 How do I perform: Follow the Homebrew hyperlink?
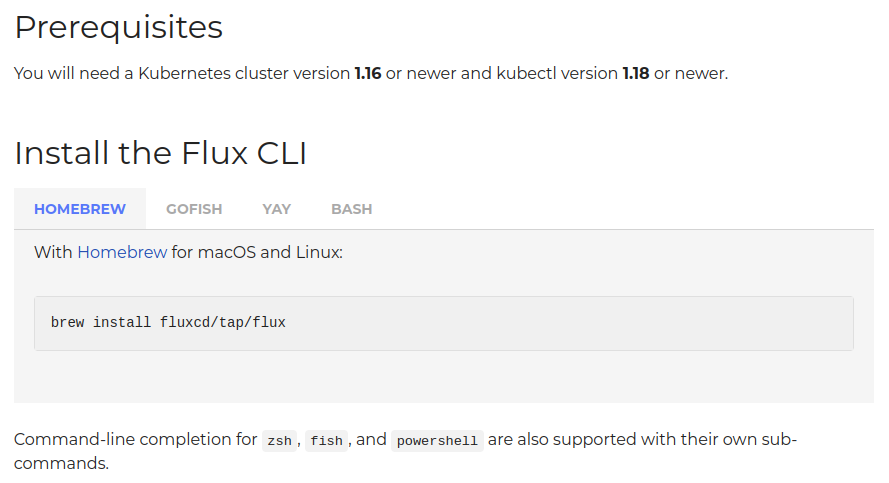[x=122, y=252]
